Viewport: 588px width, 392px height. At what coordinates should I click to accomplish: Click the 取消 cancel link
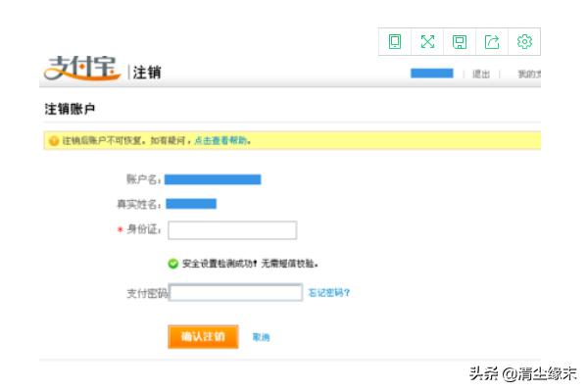pos(261,337)
